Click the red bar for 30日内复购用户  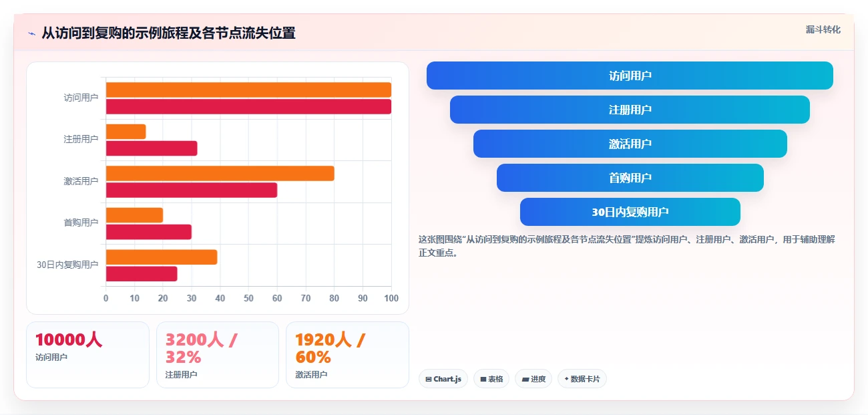[142, 274]
